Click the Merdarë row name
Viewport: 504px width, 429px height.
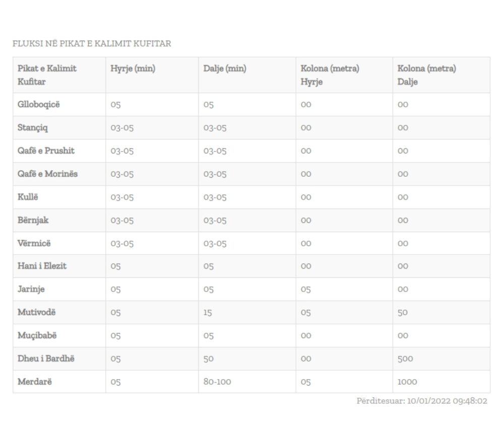pos(34,382)
